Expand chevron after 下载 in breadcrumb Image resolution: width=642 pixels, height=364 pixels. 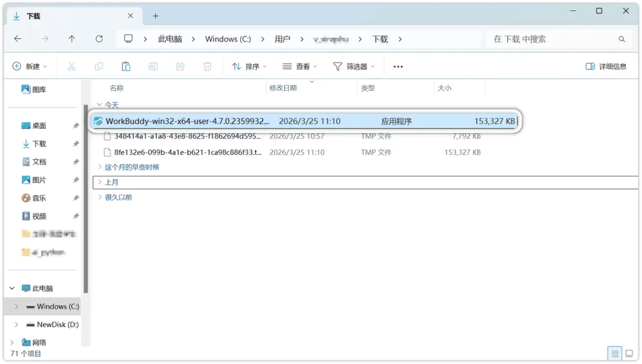[x=400, y=39]
